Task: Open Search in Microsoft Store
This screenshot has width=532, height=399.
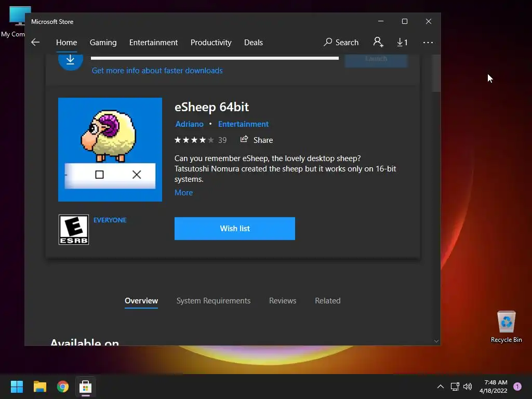Action: 341,43
